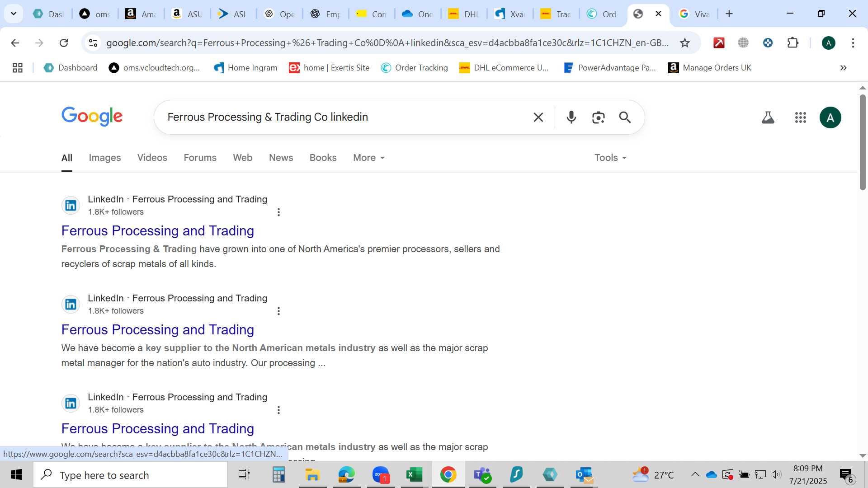Image resolution: width=868 pixels, height=488 pixels.
Task: Open the Dashboard bookmark
Action: coord(71,68)
